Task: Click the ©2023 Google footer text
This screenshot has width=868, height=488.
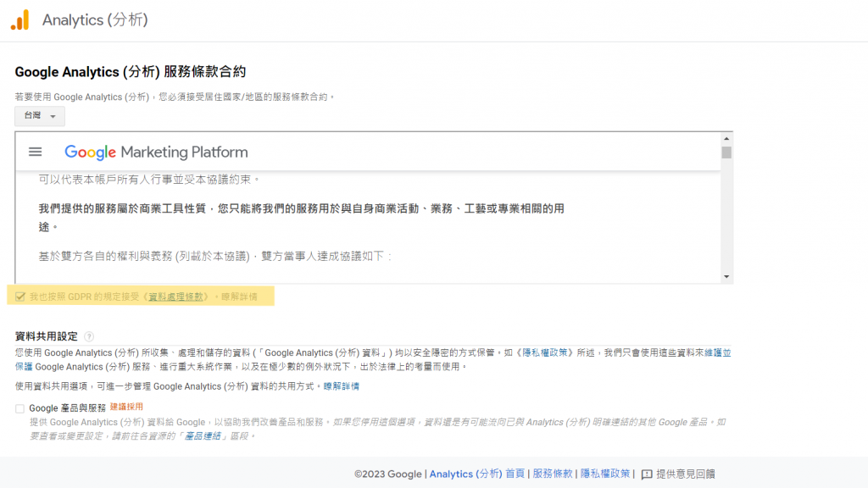Action: [387, 474]
